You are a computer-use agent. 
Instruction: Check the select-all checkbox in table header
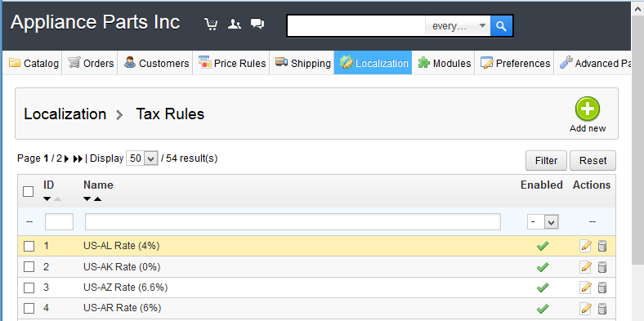[x=29, y=191]
